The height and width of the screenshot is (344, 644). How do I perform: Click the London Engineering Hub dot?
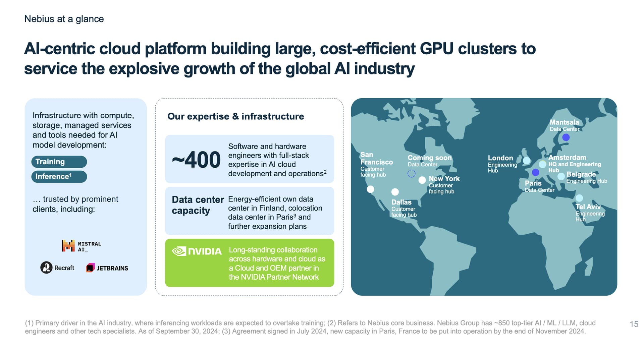[x=527, y=161]
